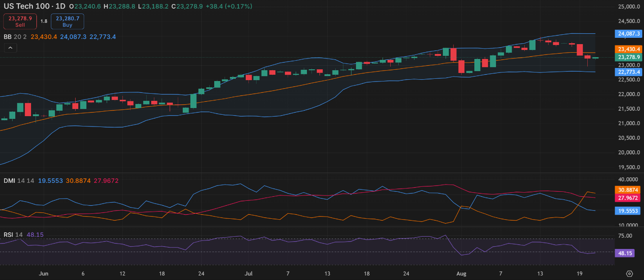This screenshot has height=280, width=644.
Task: Click the spread value 1.8
Action: point(44,21)
